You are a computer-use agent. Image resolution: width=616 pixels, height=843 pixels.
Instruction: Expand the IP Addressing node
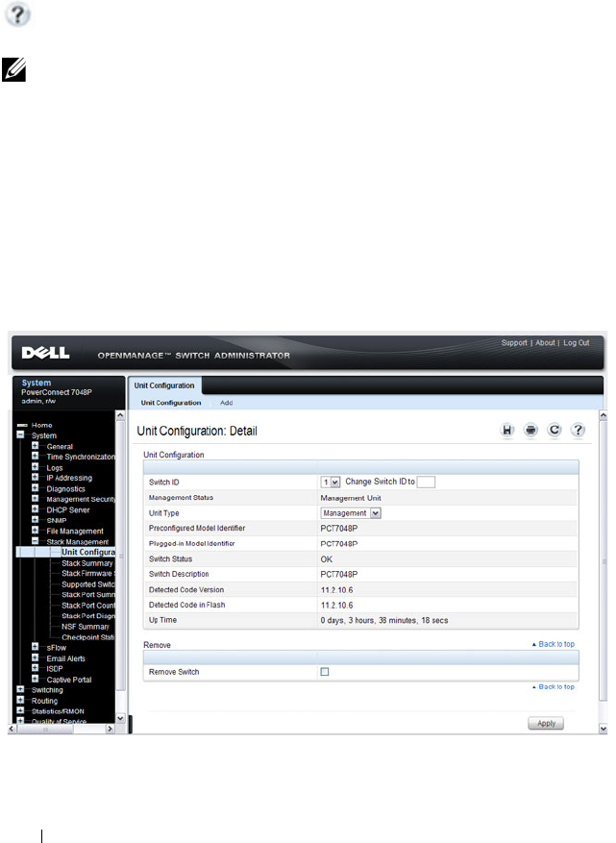point(35,477)
